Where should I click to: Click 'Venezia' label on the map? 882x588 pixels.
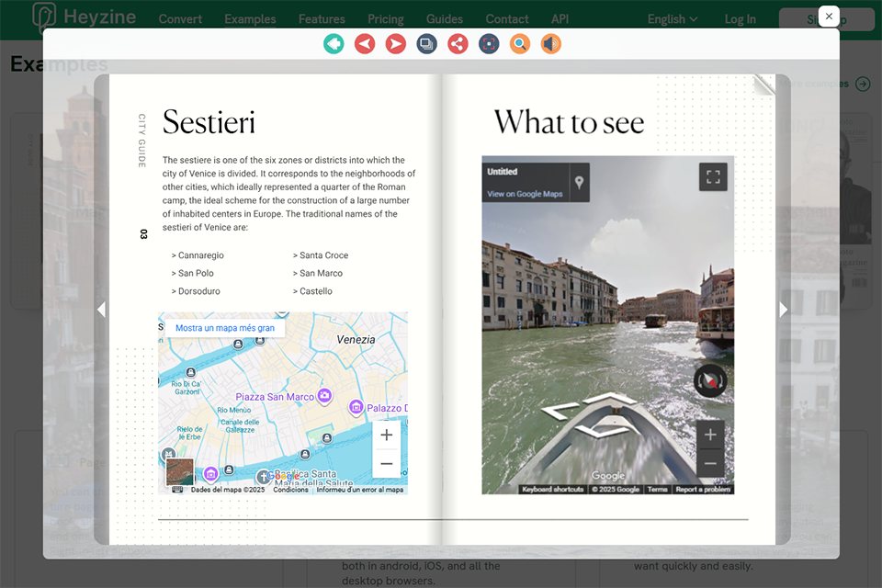pos(356,340)
